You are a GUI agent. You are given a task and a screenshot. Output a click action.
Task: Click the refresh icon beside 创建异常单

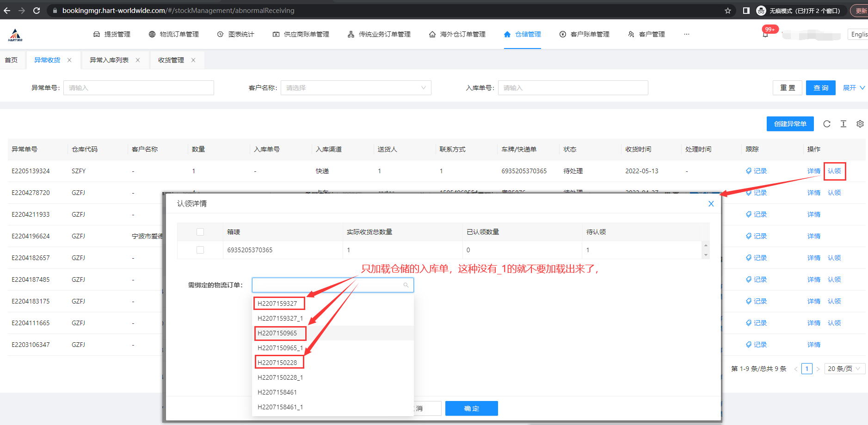(x=827, y=124)
